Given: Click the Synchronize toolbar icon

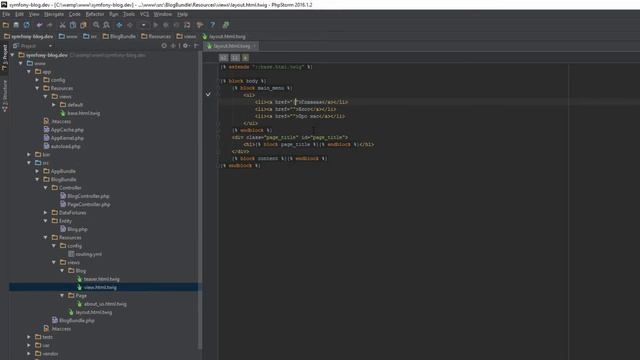Looking at the screenshot, I should [x=27, y=25].
